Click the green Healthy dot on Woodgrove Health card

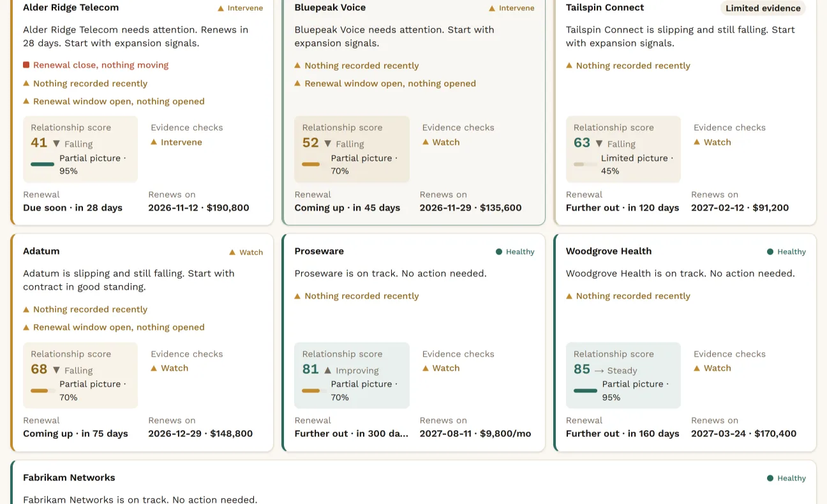click(770, 252)
